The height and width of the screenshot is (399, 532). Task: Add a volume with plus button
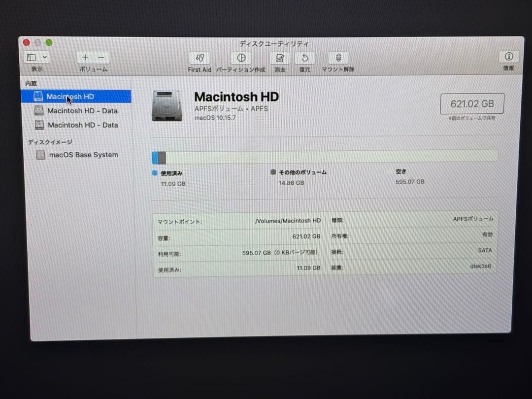(x=85, y=58)
